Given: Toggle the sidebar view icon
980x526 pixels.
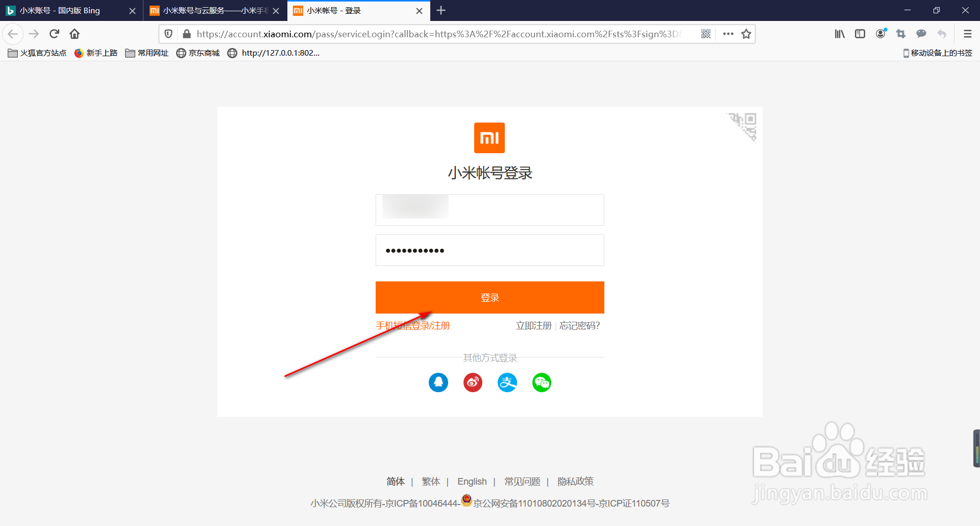Looking at the screenshot, I should (x=860, y=34).
